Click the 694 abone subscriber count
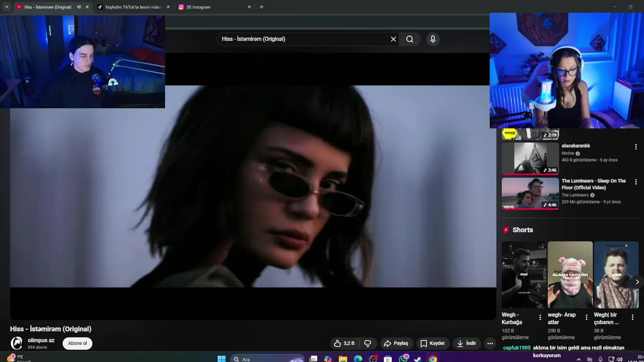 pyautogui.click(x=38, y=347)
